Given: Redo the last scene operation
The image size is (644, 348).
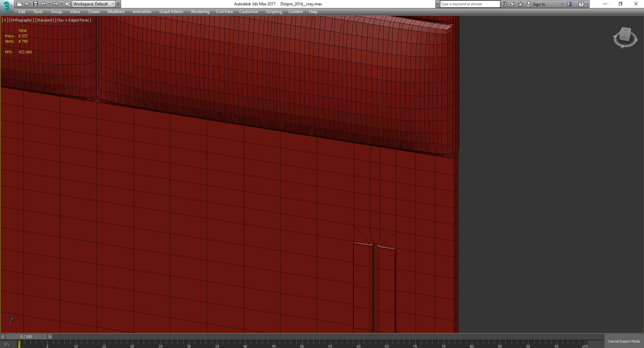Looking at the screenshot, I should pos(55,4).
